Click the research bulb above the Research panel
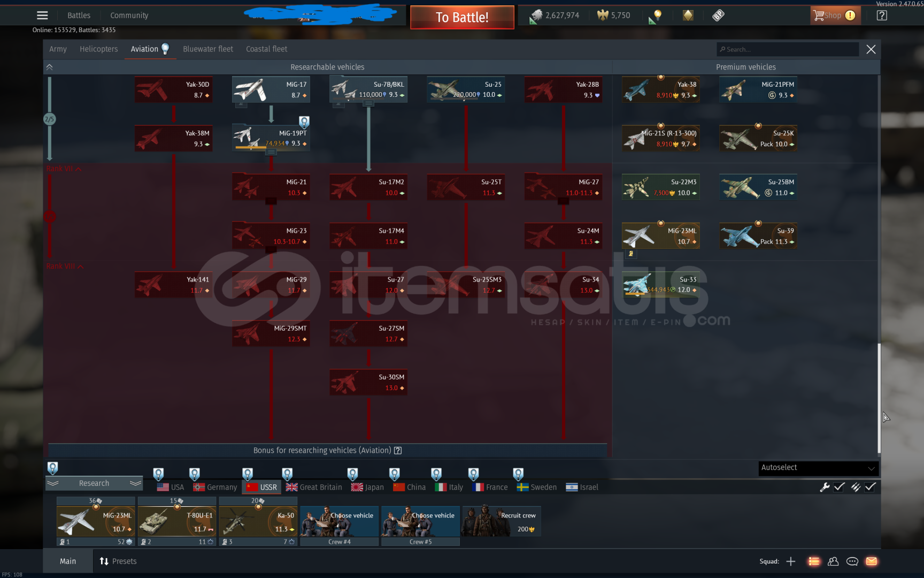The image size is (924, 578). coord(52,468)
